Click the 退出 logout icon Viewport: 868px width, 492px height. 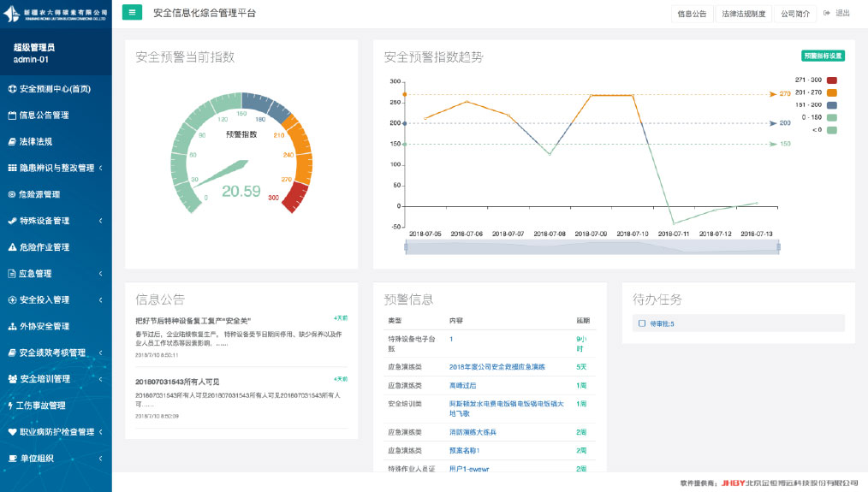(827, 14)
